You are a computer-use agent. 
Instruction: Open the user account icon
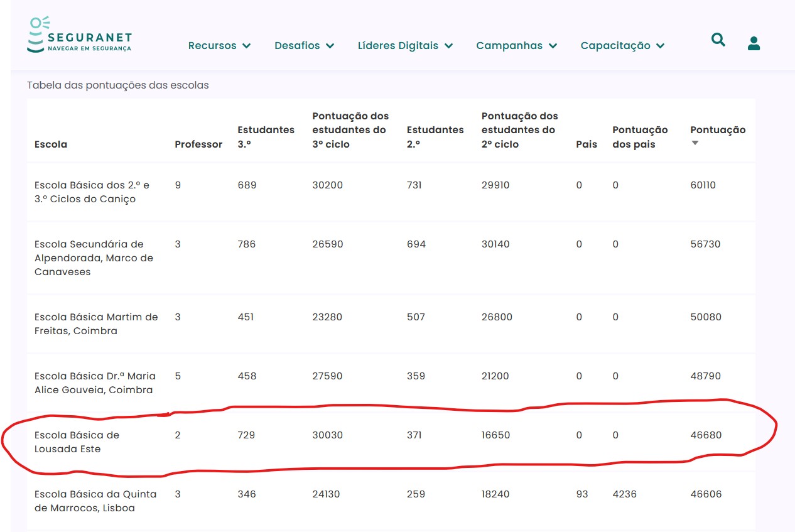click(x=754, y=43)
